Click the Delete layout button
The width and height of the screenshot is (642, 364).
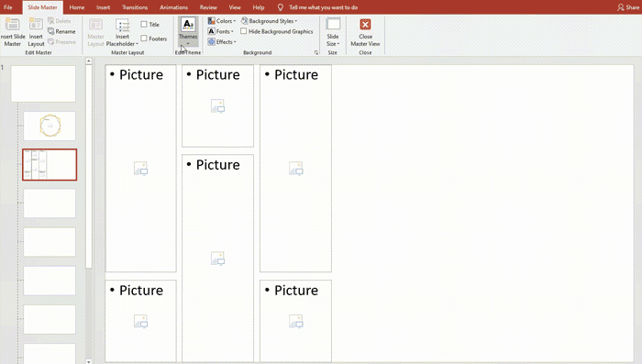click(60, 21)
